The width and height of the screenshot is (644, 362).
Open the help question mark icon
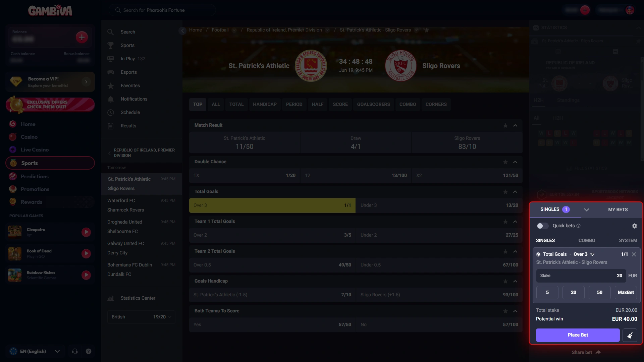[x=88, y=351]
